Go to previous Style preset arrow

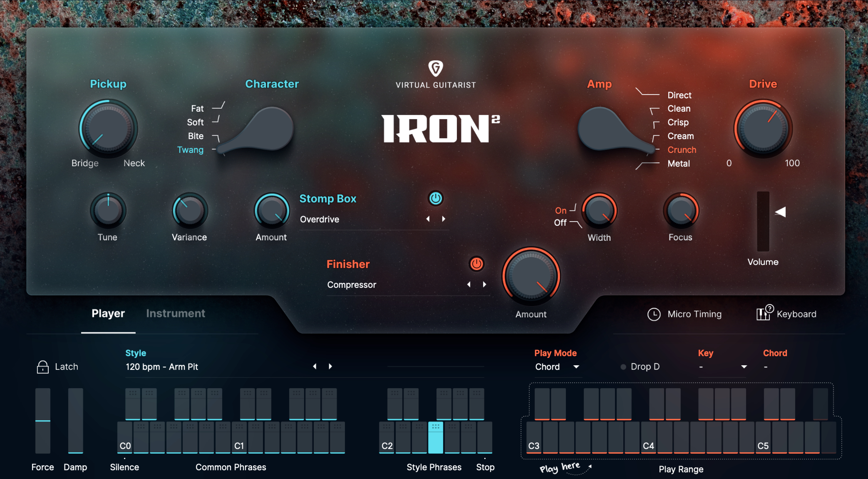[315, 367]
